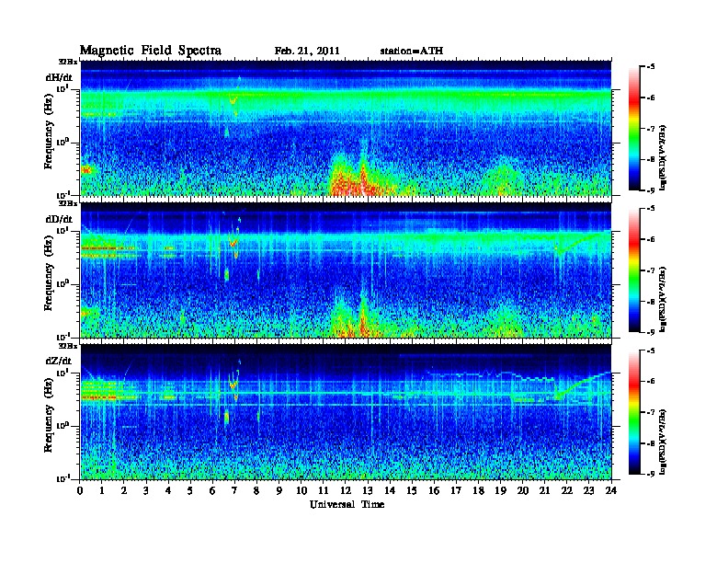
Task: Click hour 11 on the Universal Time axis
Action: pos(324,490)
